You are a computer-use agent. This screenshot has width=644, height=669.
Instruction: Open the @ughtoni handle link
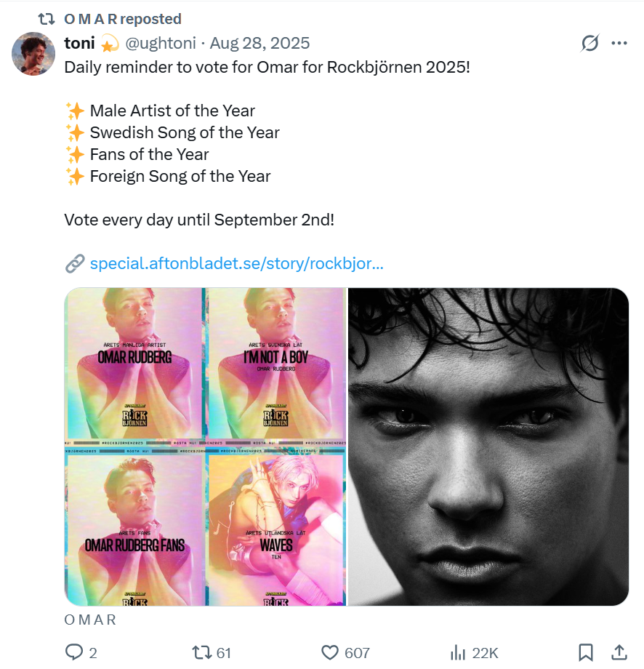tap(161, 44)
